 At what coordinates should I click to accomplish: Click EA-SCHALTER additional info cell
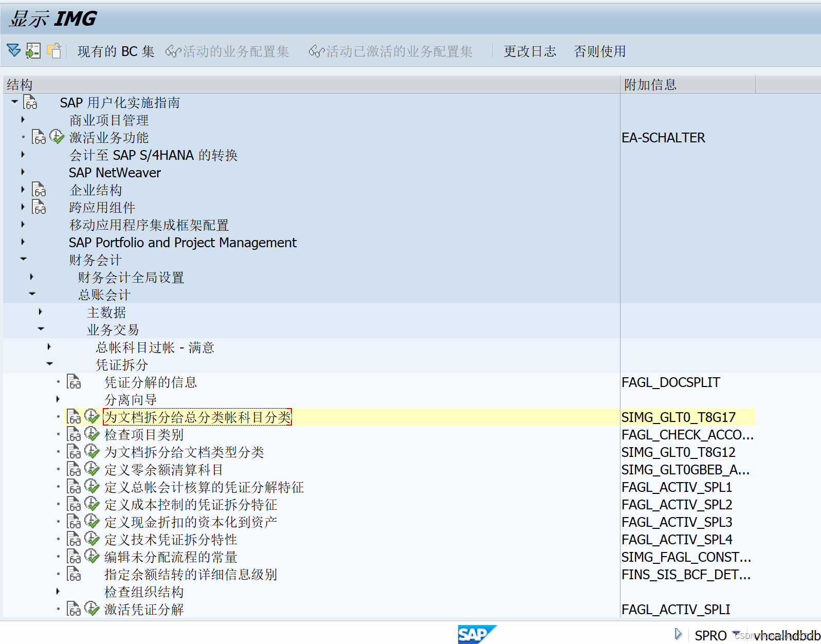(663, 138)
